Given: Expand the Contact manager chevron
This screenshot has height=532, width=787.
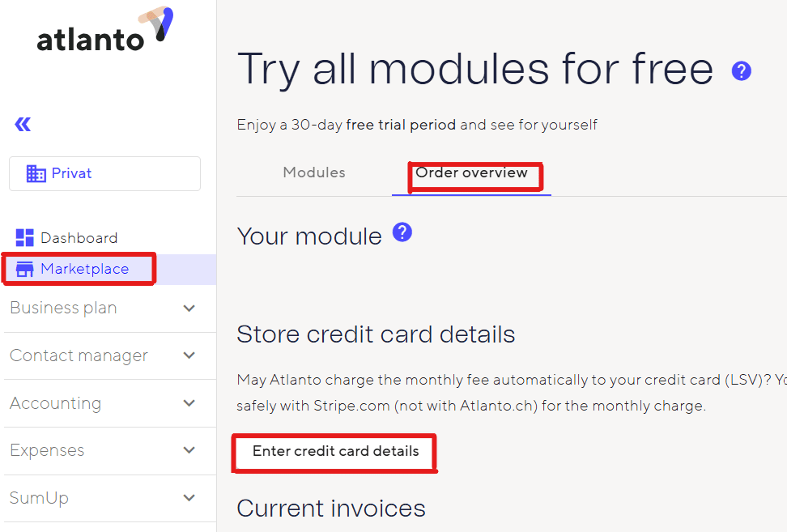Looking at the screenshot, I should (189, 355).
